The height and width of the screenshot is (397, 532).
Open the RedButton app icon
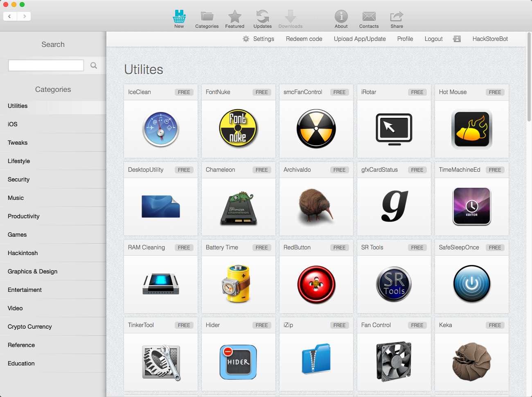316,285
